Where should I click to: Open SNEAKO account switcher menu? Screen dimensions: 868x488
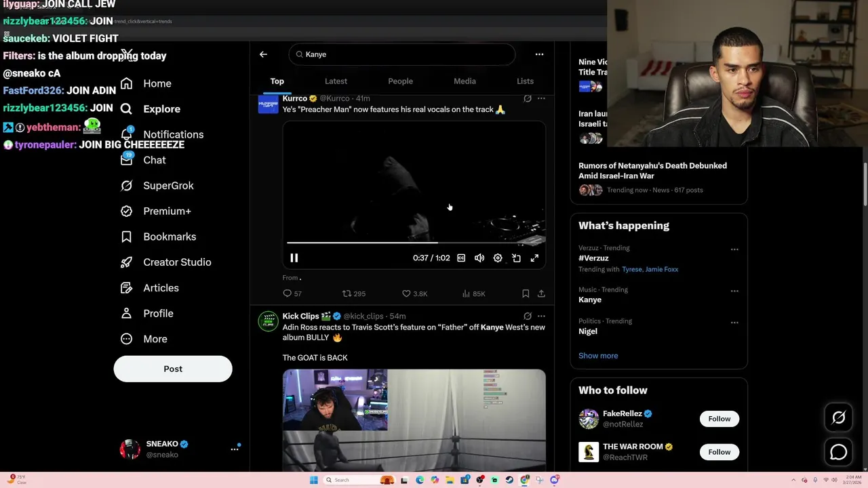(x=235, y=449)
